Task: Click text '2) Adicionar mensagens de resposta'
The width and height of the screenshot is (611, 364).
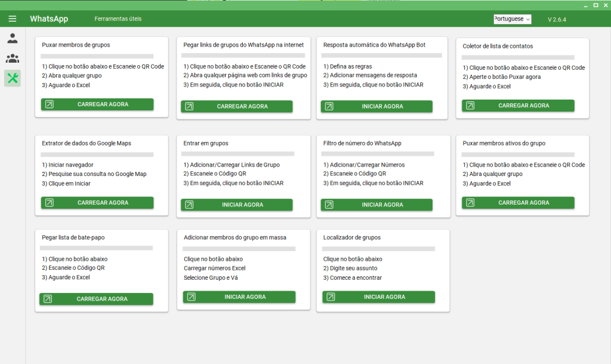Action: [370, 75]
